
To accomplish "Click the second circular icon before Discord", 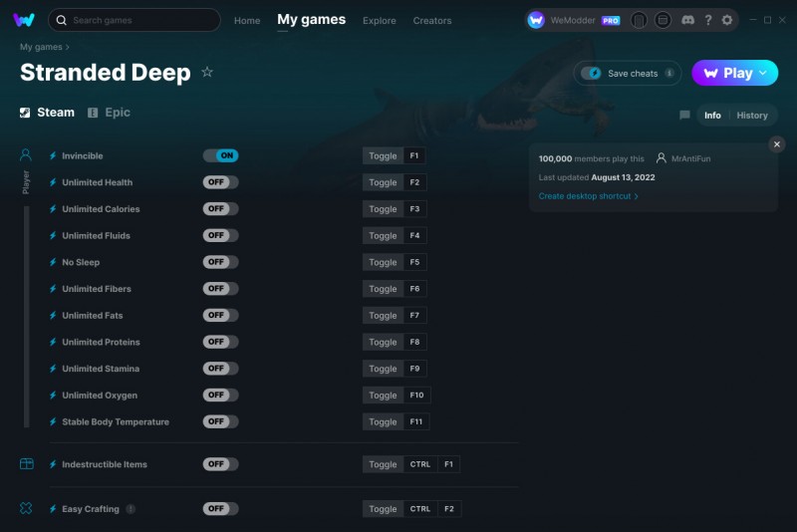I will [663, 20].
